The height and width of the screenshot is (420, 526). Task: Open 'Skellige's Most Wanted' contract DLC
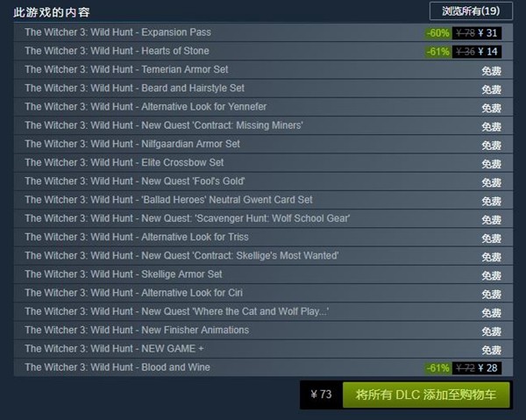click(263, 256)
